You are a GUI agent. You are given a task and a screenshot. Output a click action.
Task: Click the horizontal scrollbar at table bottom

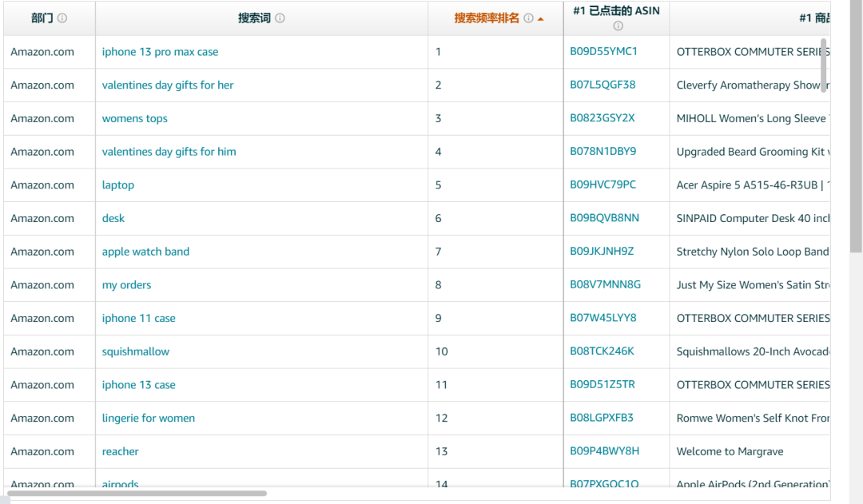click(137, 494)
